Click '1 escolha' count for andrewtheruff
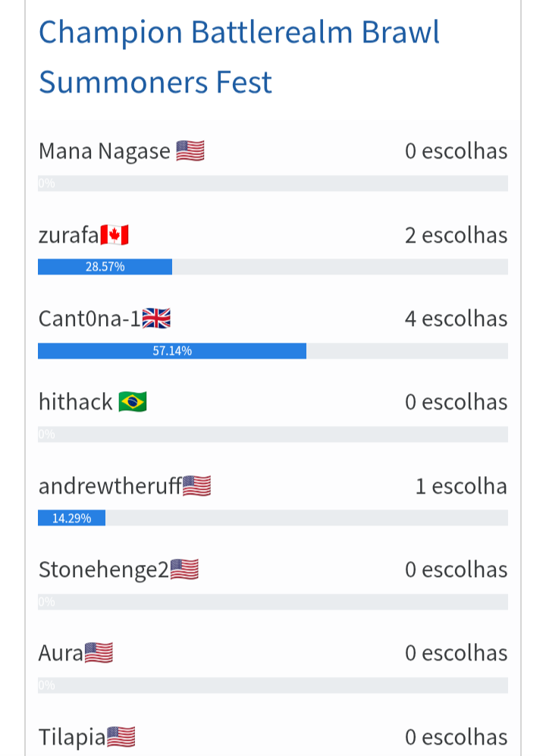546x756 pixels. pyautogui.click(x=462, y=486)
